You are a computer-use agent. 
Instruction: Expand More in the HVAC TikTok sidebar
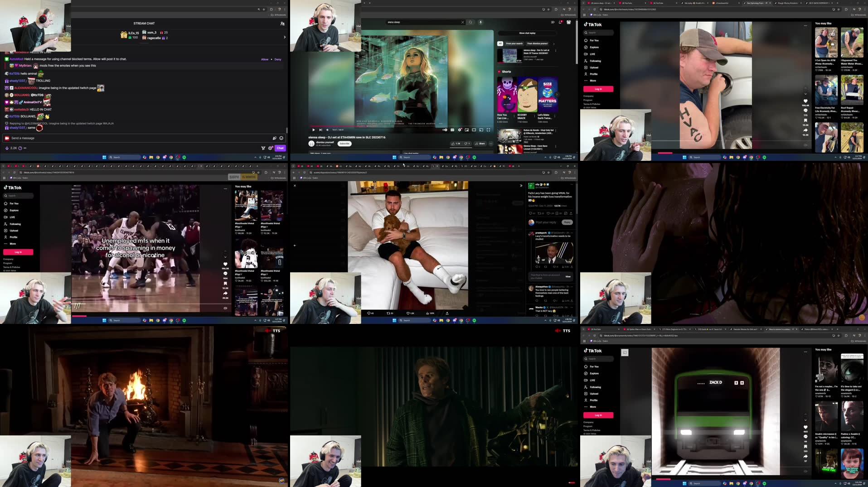click(x=590, y=81)
